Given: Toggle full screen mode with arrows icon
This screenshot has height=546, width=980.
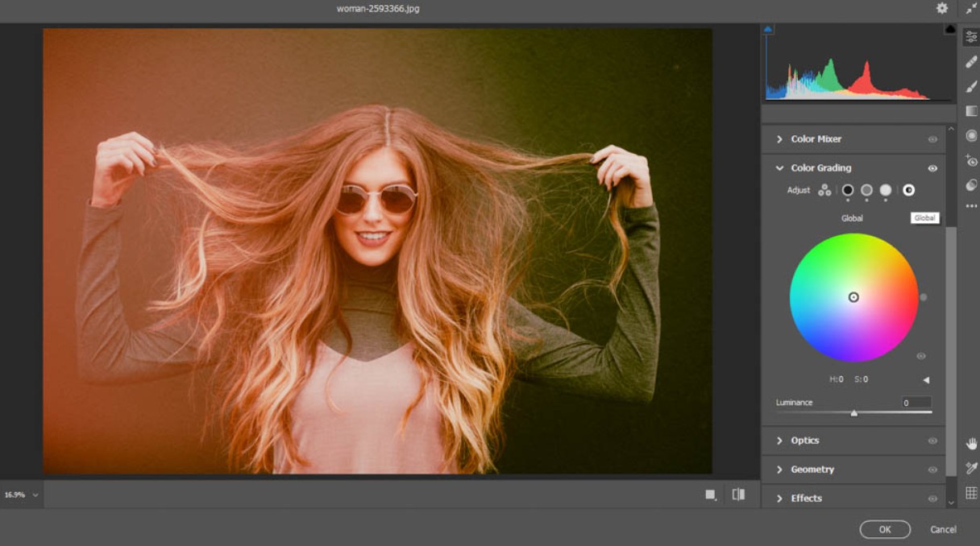Looking at the screenshot, I should (971, 8).
